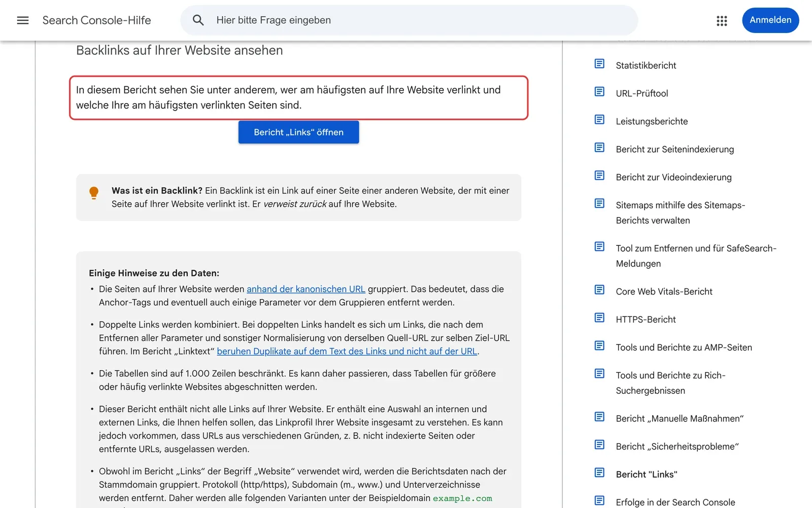Click the document icon beside URL-Prüftool
Viewport: 812px width, 508px height.
pos(599,91)
